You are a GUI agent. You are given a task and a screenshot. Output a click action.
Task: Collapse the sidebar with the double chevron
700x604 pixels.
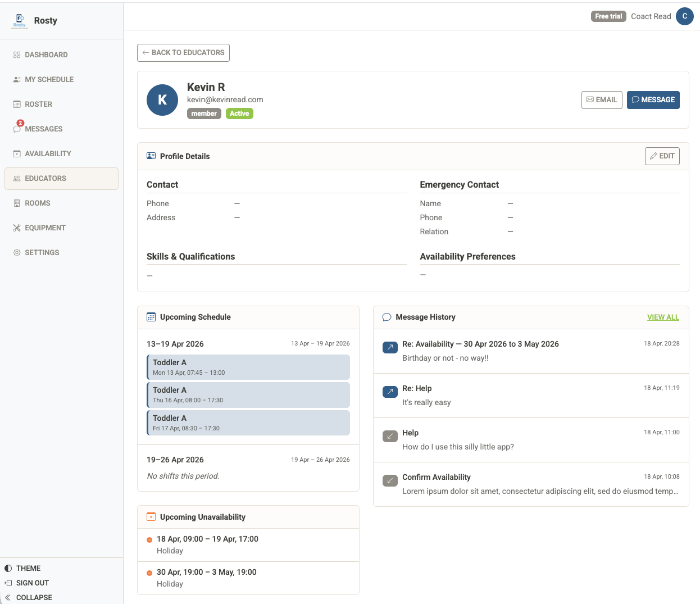8,597
